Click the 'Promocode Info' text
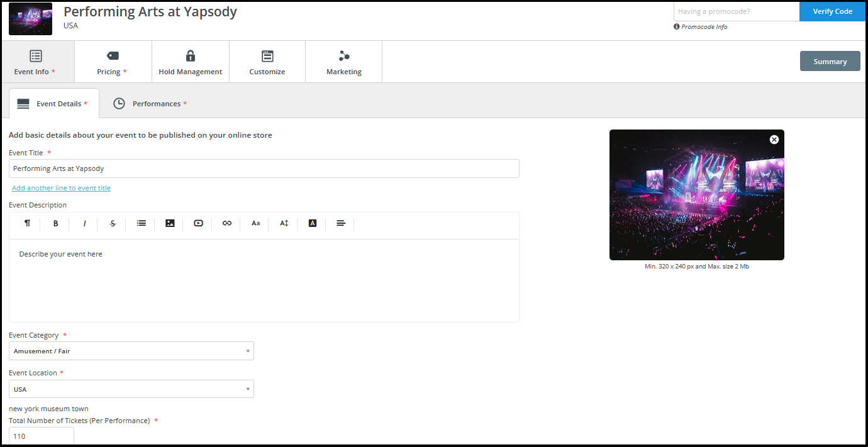The image size is (868, 447). click(704, 27)
